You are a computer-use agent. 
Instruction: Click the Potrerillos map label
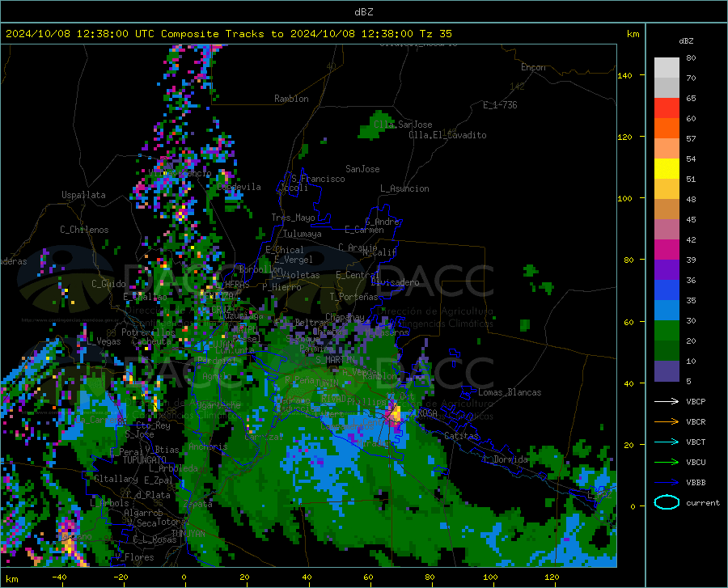(x=148, y=332)
